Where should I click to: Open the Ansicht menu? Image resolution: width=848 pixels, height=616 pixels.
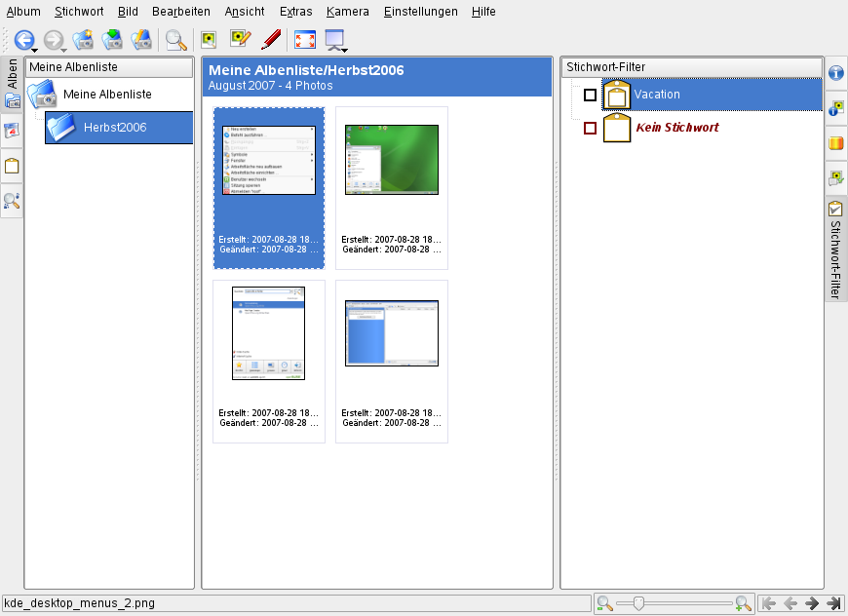click(245, 12)
